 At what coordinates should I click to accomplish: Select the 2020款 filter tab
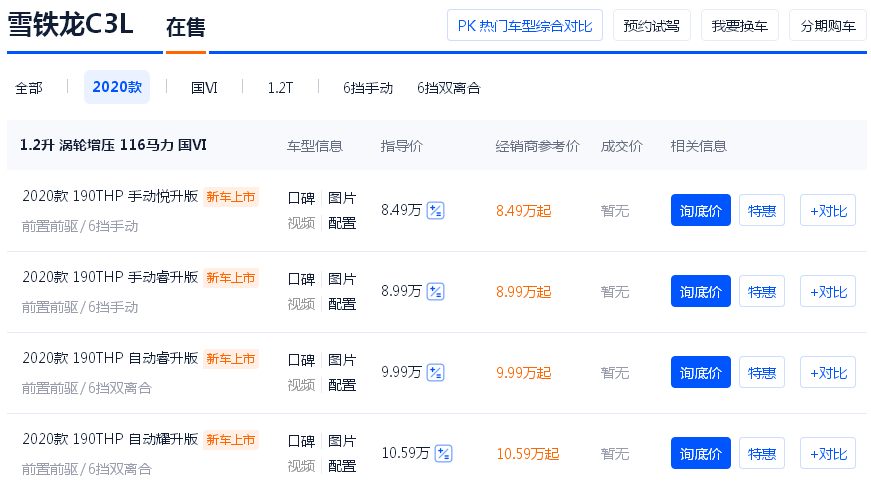pyautogui.click(x=117, y=87)
